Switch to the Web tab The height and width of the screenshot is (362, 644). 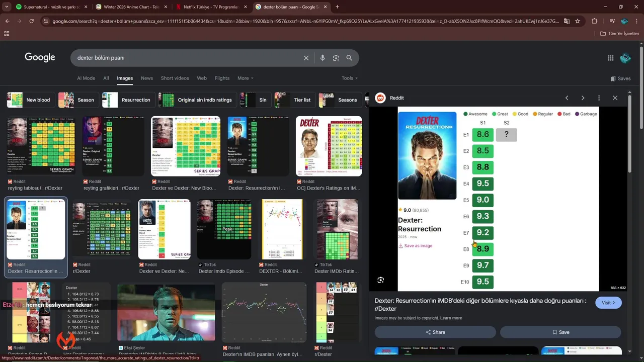point(202,78)
